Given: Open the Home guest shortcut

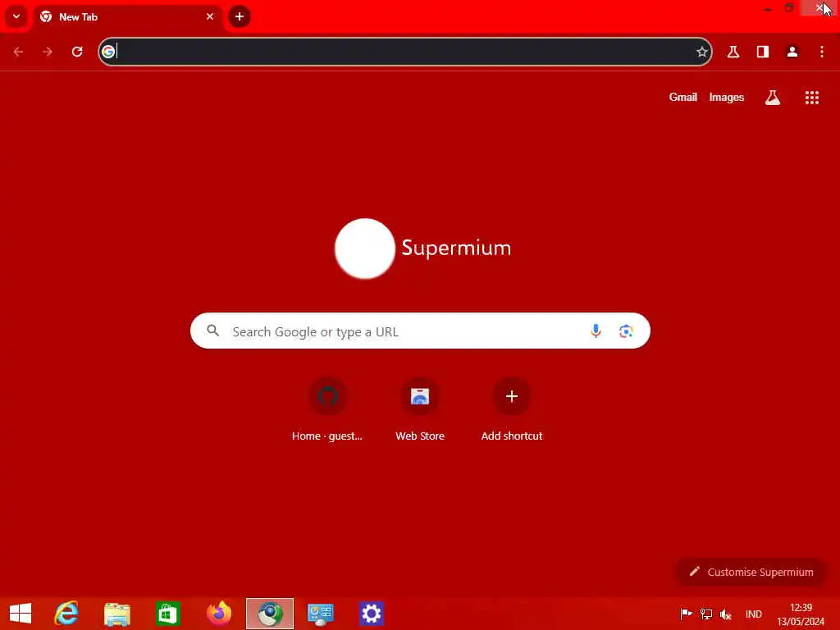Looking at the screenshot, I should click(x=327, y=410).
